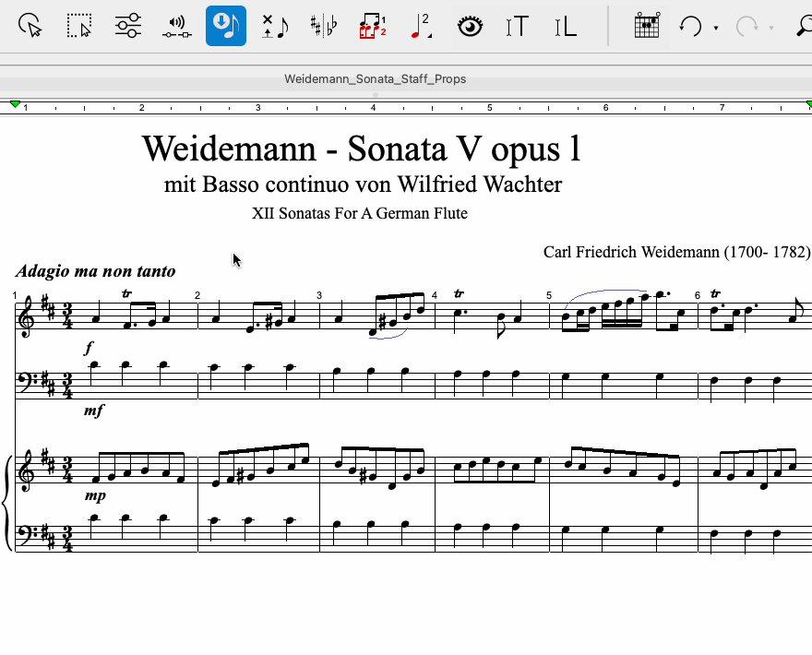Click the blue slur under measure 3 notes
The image size is (812, 655).
(x=388, y=335)
